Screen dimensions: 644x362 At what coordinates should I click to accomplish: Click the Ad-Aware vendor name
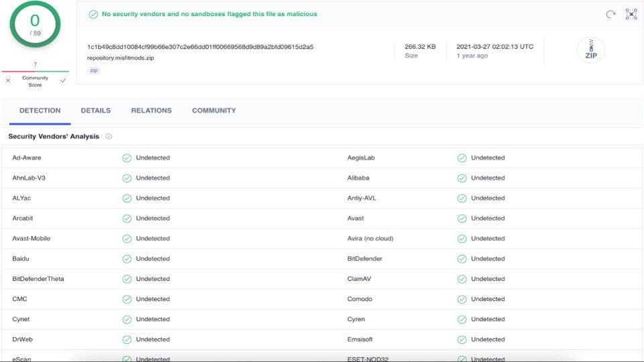[27, 158]
